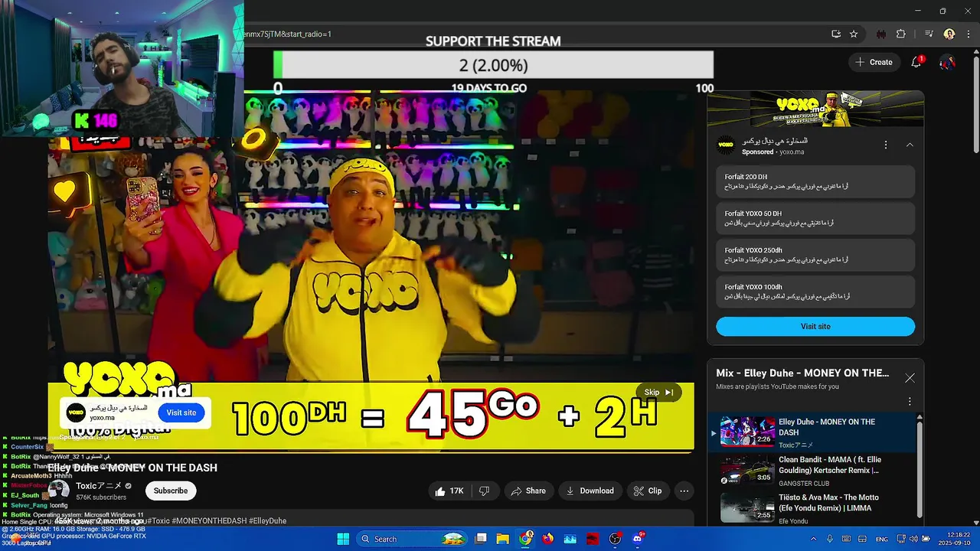
Task: Click the Chrome address bar URL
Action: 287,34
